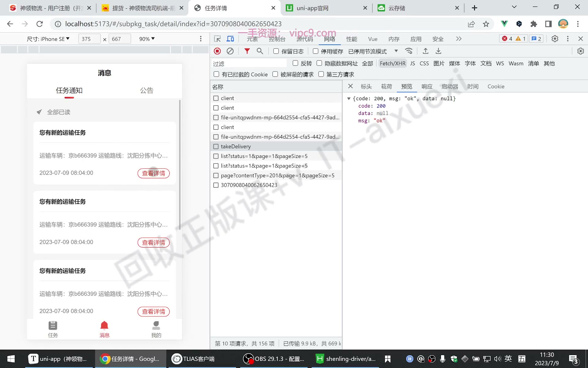Viewport: 588px width, 368px height.
Task: Tick the 反转 checkbox
Action: (295, 63)
